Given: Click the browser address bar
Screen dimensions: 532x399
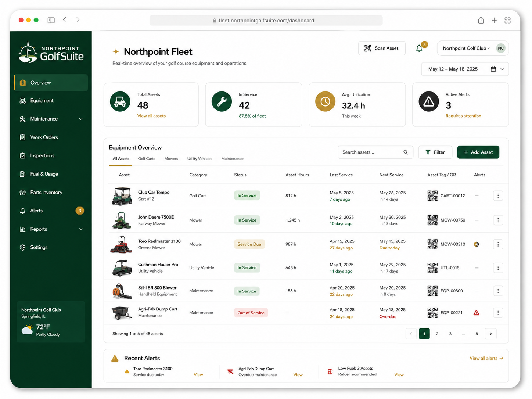Looking at the screenshot, I should pyautogui.click(x=266, y=21).
